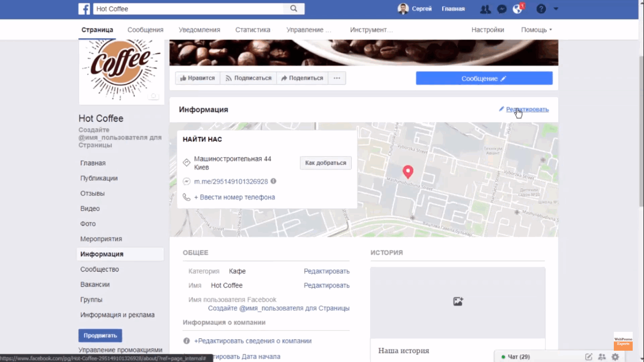Screen dimensions: 644x362
Task: Open the m.me/295149101326928 link
Action: [x=231, y=181]
